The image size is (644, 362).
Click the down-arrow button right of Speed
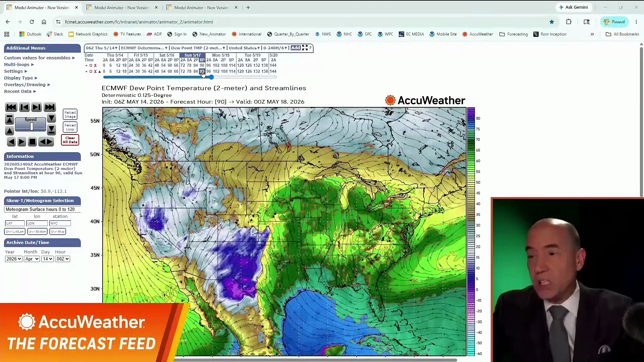51,118
